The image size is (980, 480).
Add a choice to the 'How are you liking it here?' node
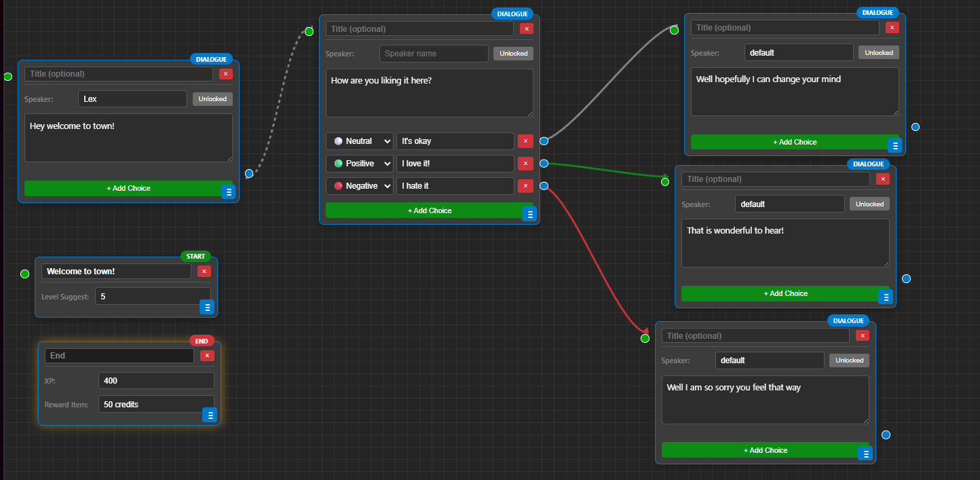pyautogui.click(x=430, y=210)
